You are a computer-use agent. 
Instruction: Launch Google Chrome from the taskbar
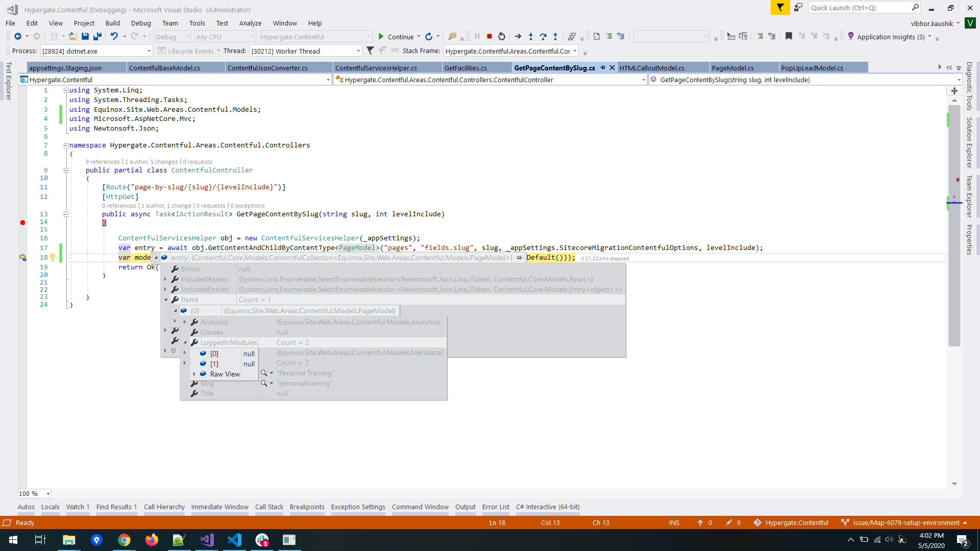pos(124,540)
